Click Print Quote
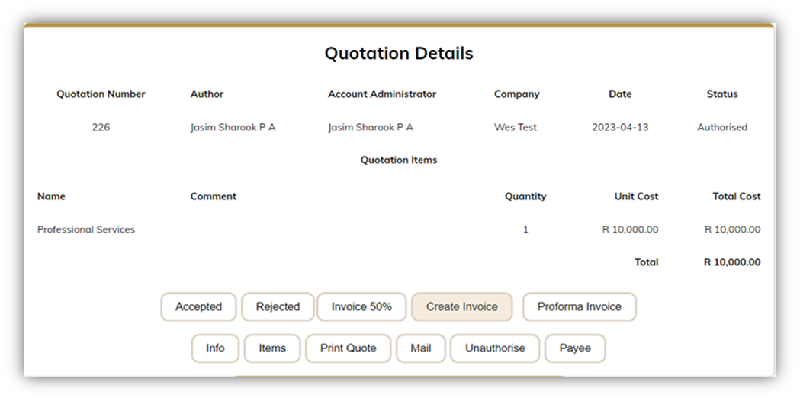This screenshot has width=800, height=400. click(348, 348)
